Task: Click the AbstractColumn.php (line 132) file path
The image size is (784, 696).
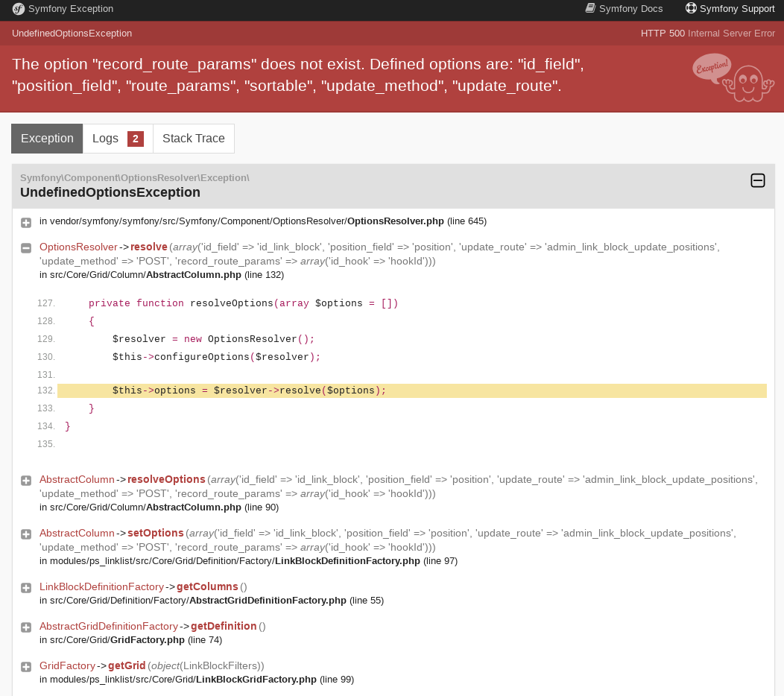Action: pyautogui.click(x=162, y=274)
